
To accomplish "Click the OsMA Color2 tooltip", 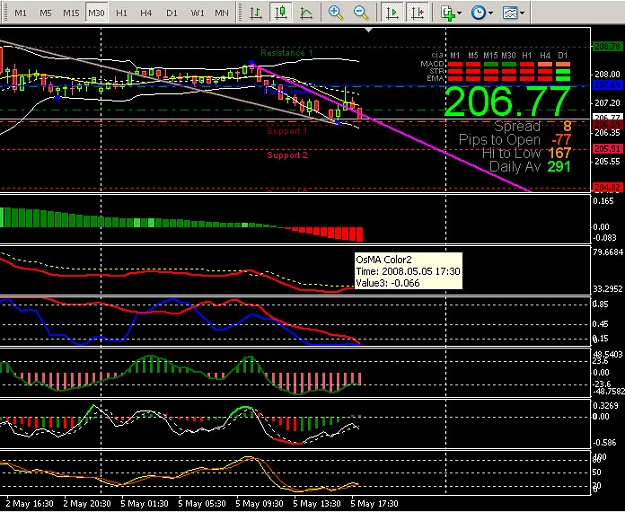I will click(408, 271).
